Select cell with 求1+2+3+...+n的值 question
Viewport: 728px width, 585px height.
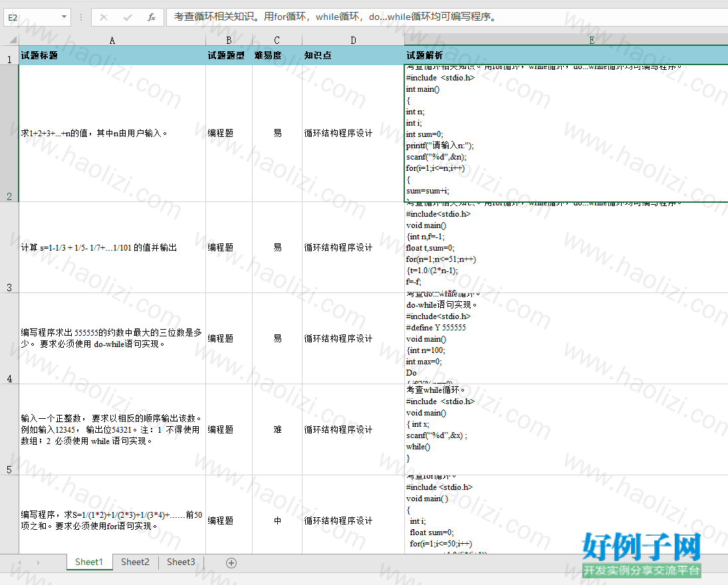point(112,133)
